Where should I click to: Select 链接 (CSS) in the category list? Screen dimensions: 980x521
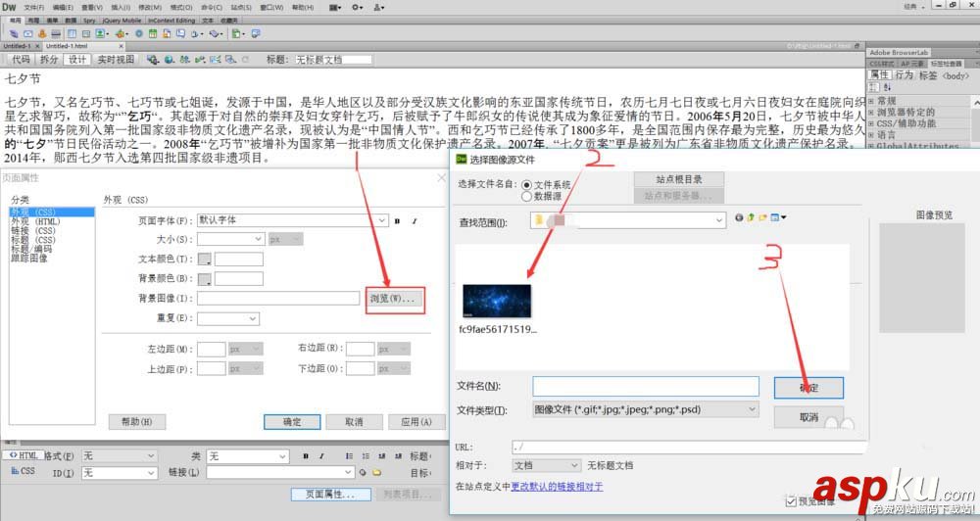[33, 230]
